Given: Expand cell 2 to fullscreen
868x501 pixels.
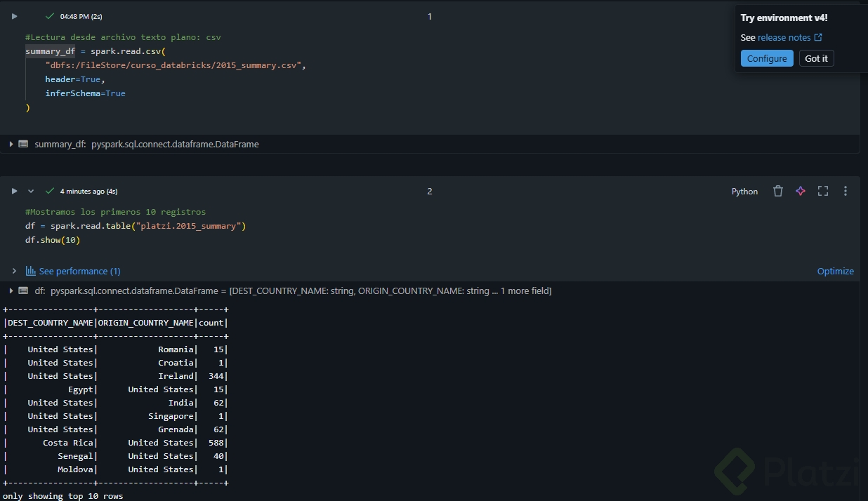Looking at the screenshot, I should (823, 191).
